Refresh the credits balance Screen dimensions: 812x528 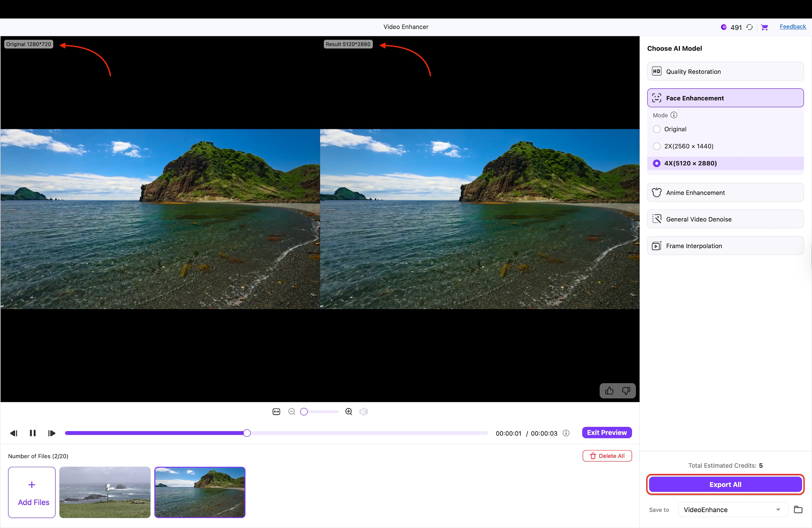tap(750, 27)
